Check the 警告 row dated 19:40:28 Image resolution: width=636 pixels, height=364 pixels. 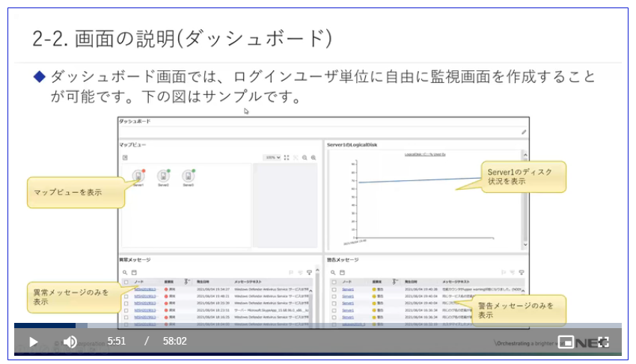pyautogui.click(x=334, y=290)
